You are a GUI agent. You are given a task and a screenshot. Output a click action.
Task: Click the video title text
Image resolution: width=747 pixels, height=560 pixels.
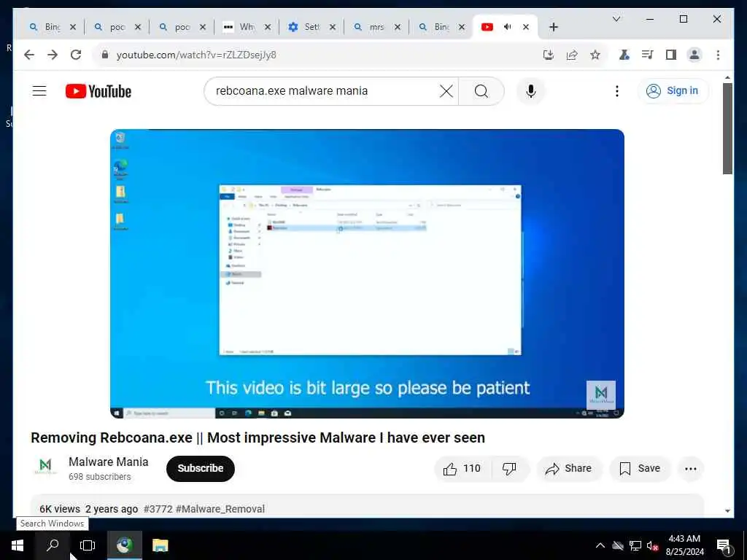click(258, 437)
